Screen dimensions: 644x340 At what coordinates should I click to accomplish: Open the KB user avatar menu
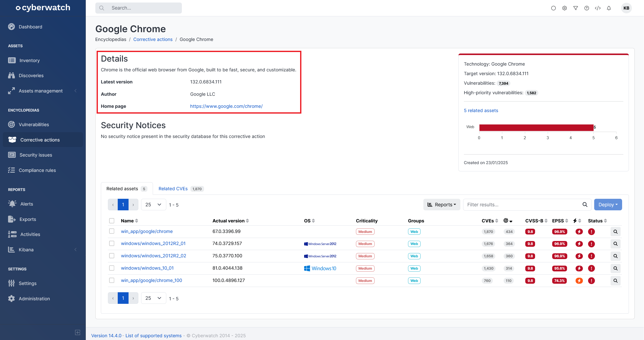coord(626,8)
